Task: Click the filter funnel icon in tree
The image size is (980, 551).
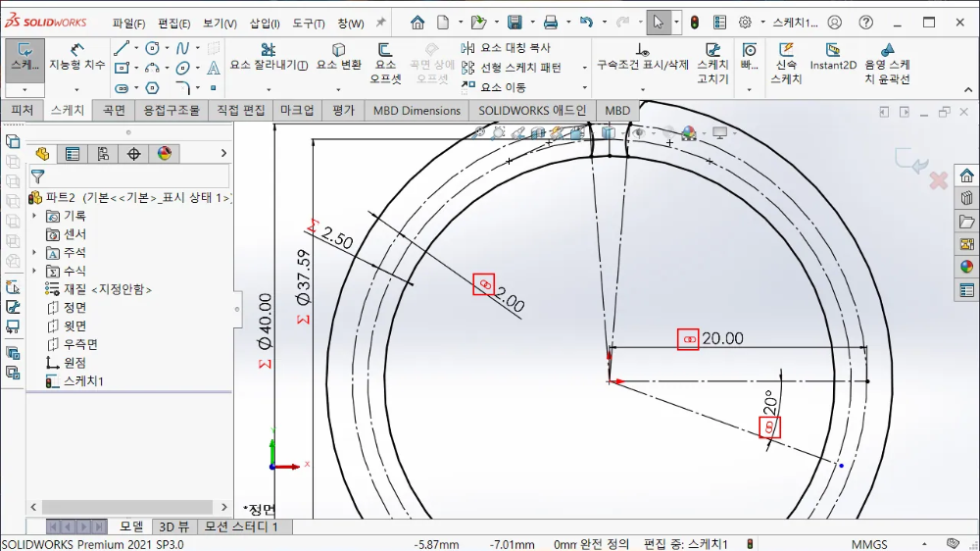Action: [37, 177]
